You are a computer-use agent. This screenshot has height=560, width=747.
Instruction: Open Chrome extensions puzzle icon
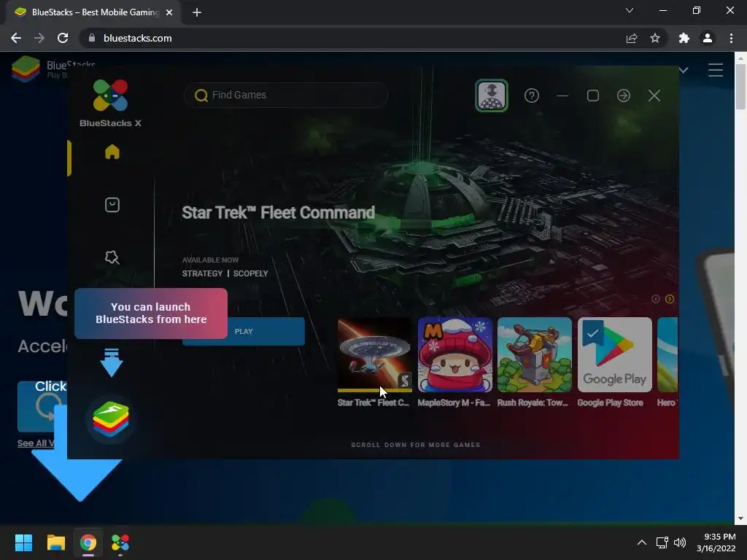[x=684, y=38]
